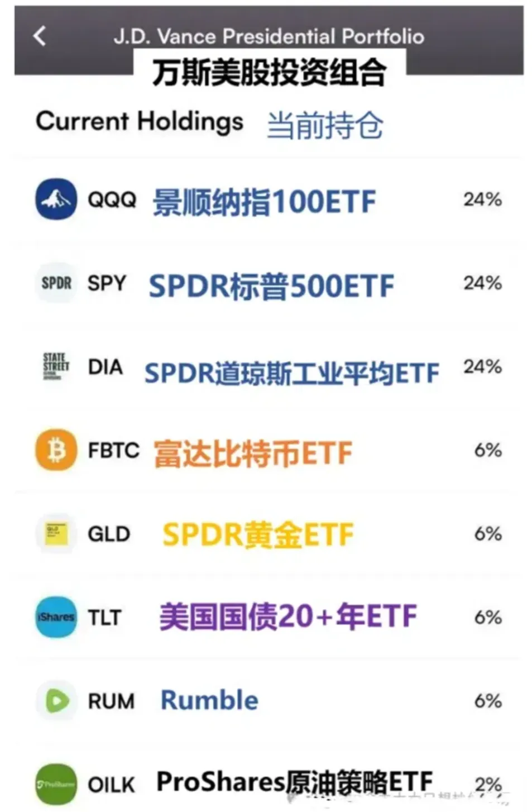Select the DIA ticker symbol
This screenshot has height=812, width=532.
coord(105,367)
